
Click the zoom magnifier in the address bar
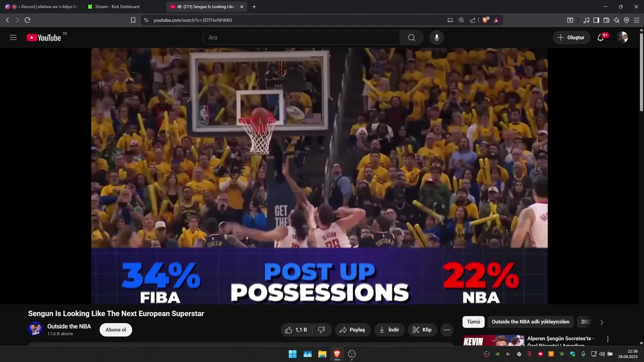click(461, 20)
